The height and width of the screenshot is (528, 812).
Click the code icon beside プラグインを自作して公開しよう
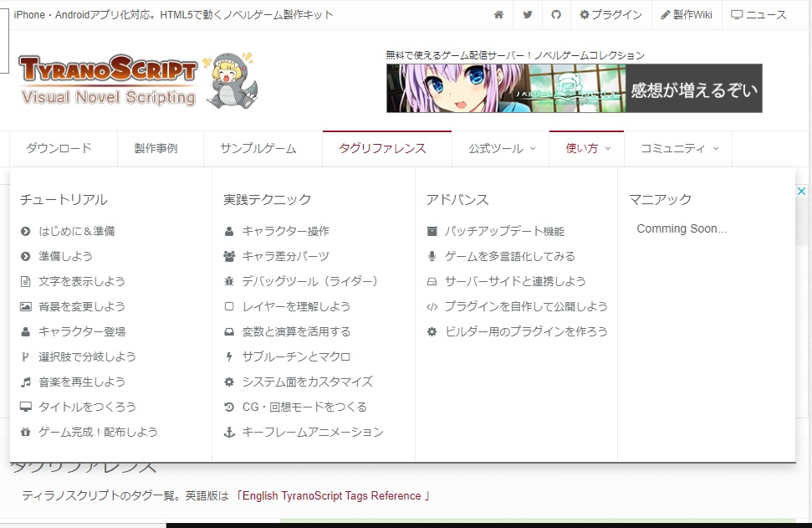[432, 306]
